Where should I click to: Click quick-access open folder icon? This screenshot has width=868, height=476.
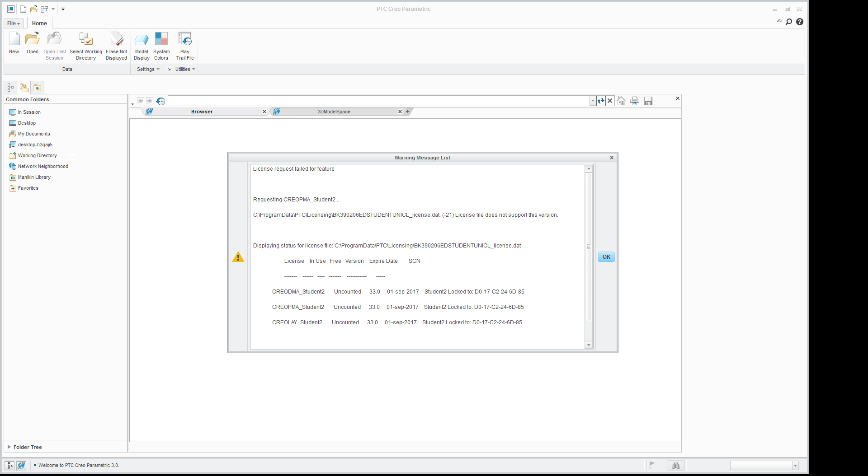pos(34,9)
